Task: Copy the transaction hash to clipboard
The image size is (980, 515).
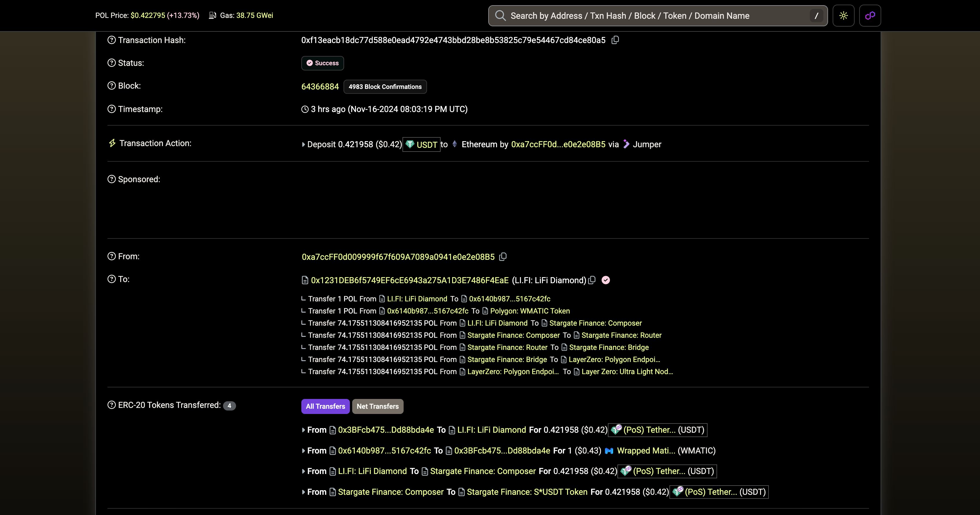Action: coord(615,40)
